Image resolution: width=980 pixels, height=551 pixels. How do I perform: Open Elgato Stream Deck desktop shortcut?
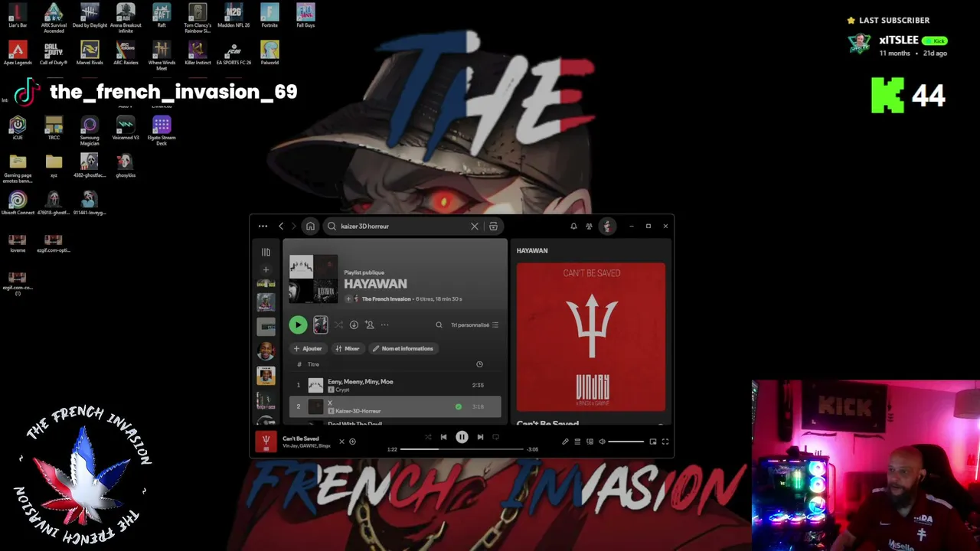(x=162, y=130)
